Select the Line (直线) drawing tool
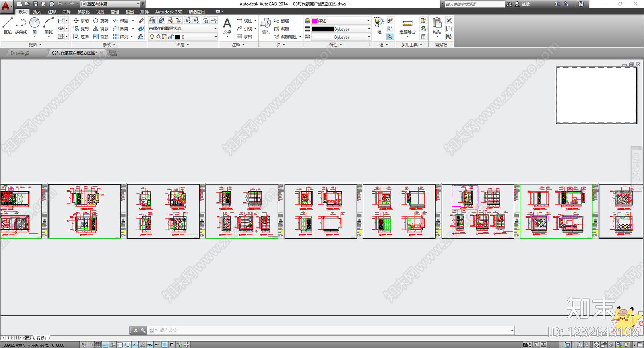 tap(8, 26)
